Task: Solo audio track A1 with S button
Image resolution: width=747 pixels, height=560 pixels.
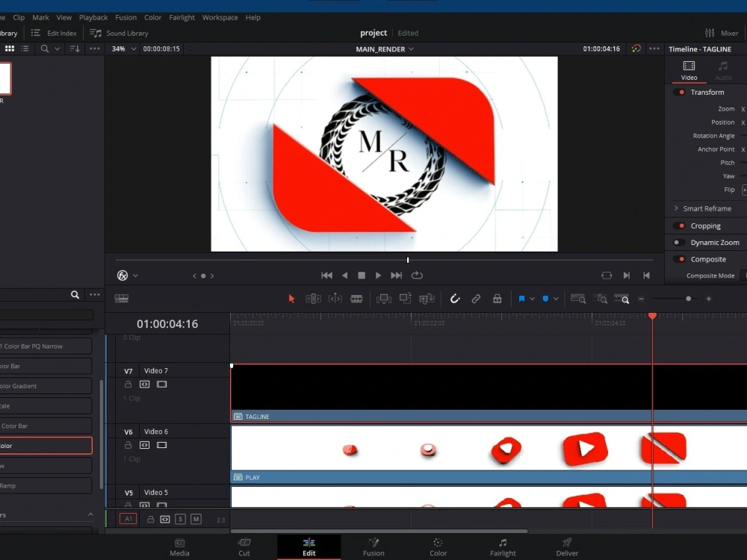Action: [x=180, y=519]
